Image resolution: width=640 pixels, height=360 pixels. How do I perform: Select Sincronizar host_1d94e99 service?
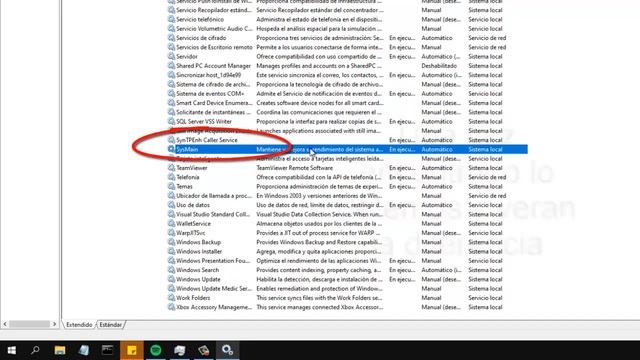coord(208,75)
